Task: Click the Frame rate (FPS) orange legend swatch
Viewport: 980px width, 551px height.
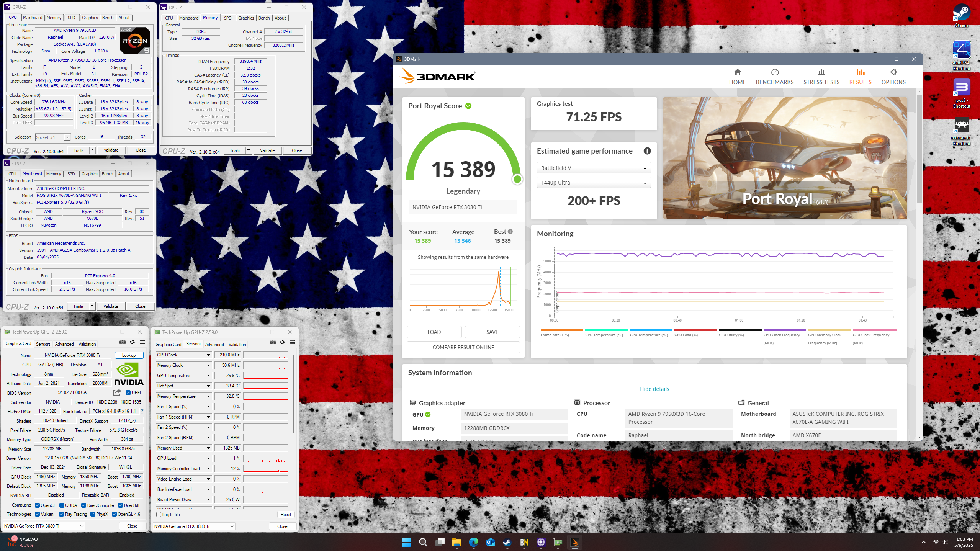Action: (561, 330)
